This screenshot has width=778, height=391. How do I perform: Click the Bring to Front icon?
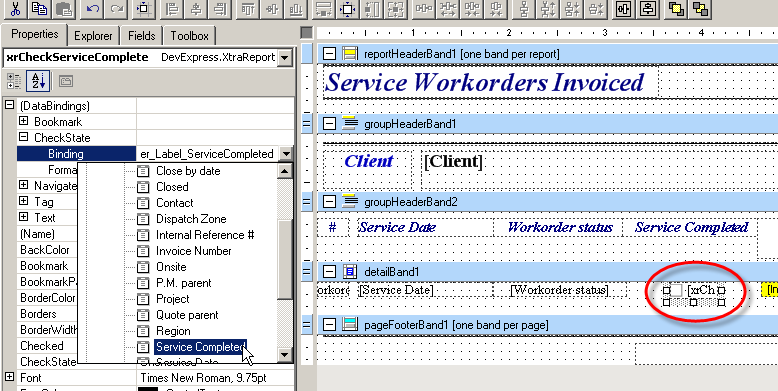click(676, 8)
